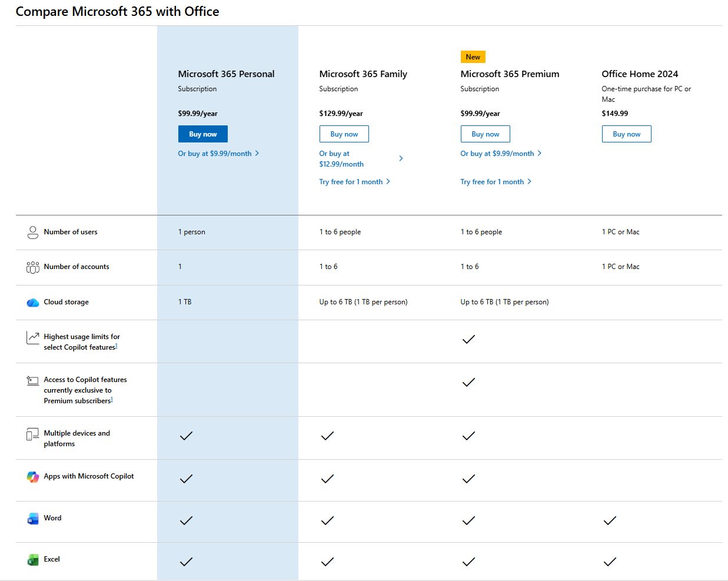The image size is (728, 581).
Task: Click the $149.99 price text
Action: point(614,114)
